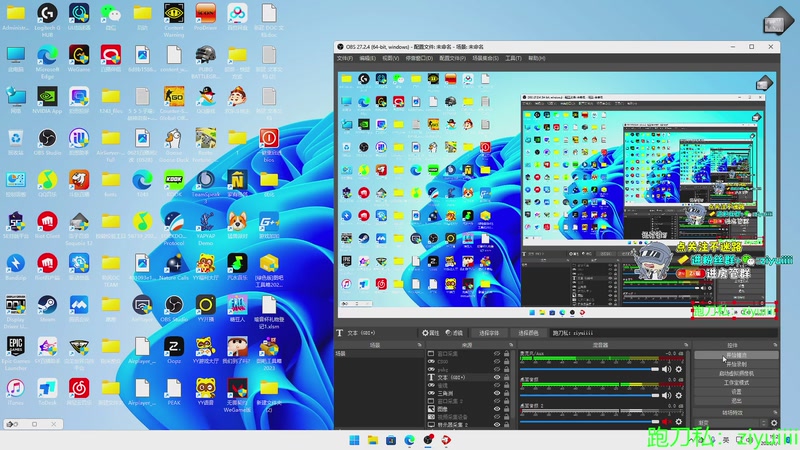The height and width of the screenshot is (450, 800).
Task: Open gear settings for 麦克风/Aux audio
Action: pyautogui.click(x=679, y=369)
